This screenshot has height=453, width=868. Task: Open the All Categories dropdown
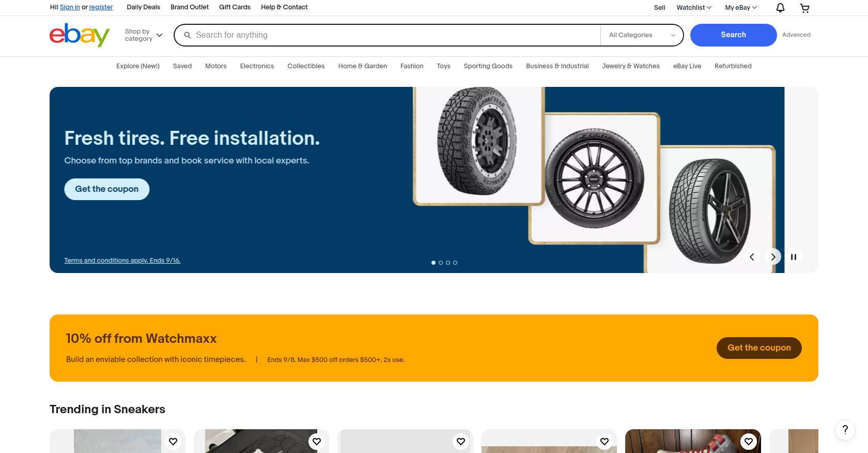coord(642,35)
